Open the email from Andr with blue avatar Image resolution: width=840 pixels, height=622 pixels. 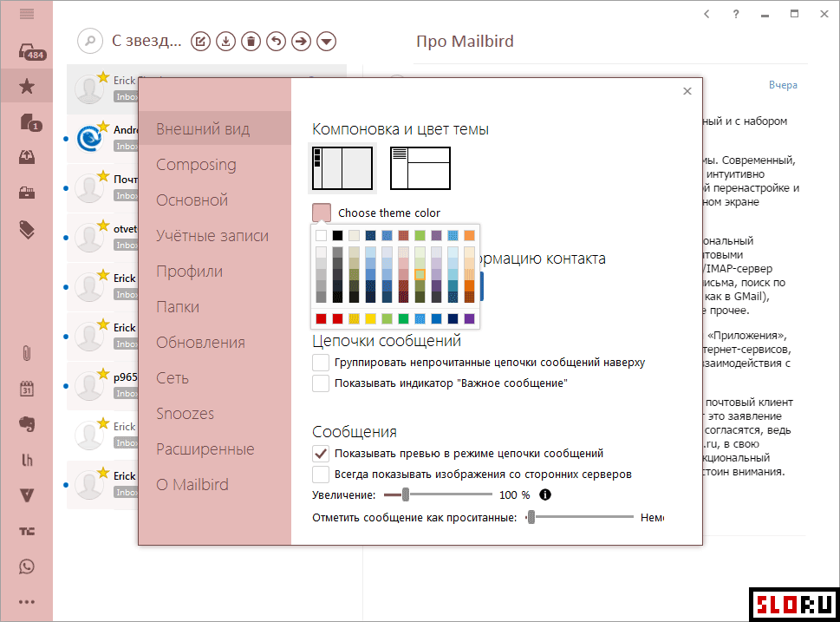[103, 138]
